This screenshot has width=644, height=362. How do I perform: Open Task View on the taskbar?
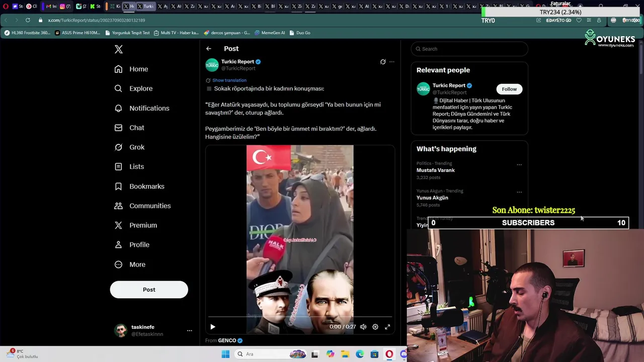coord(315,354)
